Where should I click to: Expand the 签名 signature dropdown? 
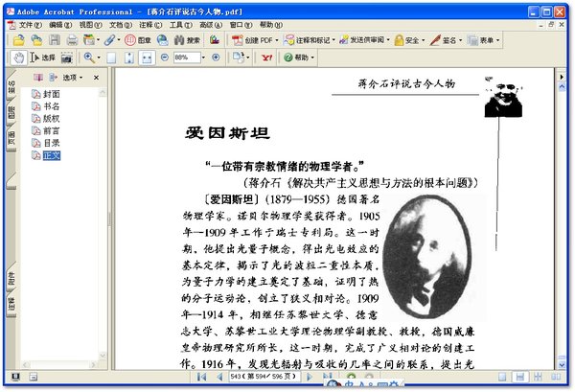tap(461, 40)
